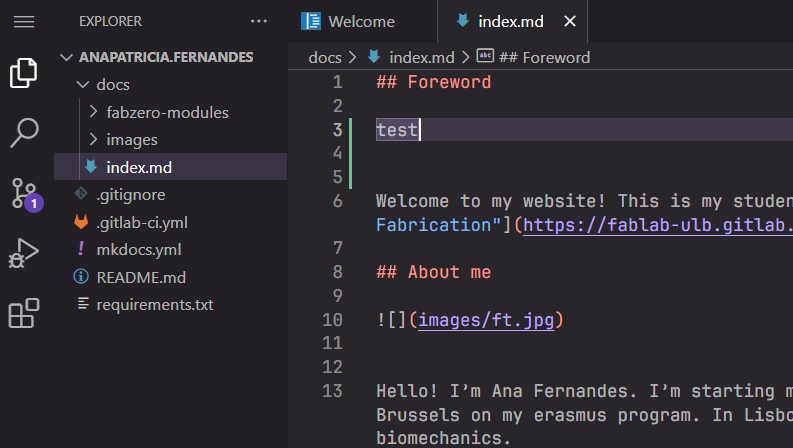Open Source Control with 1 pending change
793x448 pixels.
pyautogui.click(x=25, y=194)
